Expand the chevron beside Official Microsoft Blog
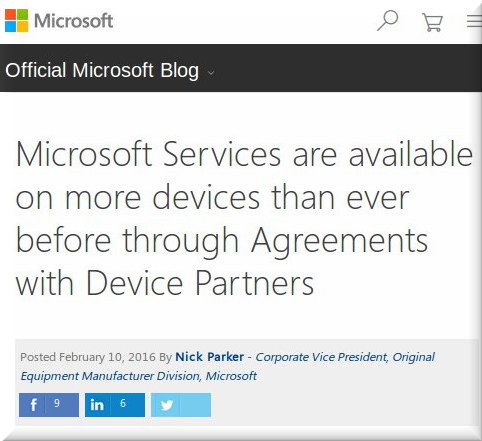 coord(211,72)
